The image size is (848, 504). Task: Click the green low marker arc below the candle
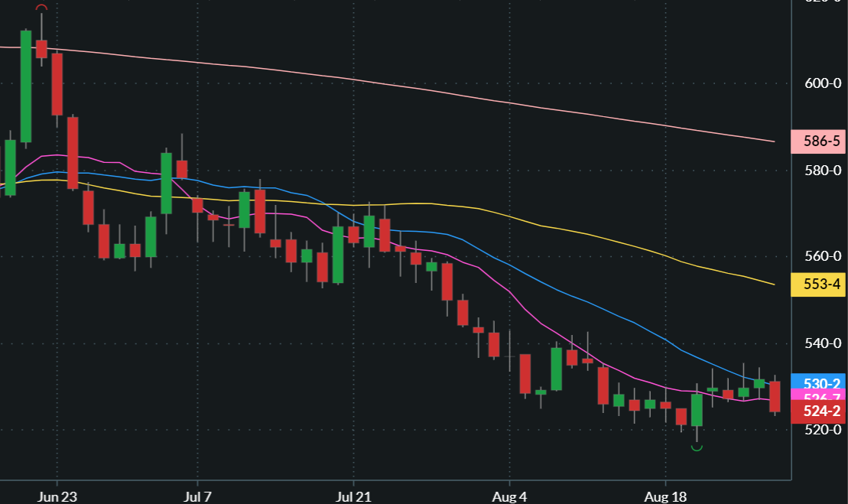point(697,447)
